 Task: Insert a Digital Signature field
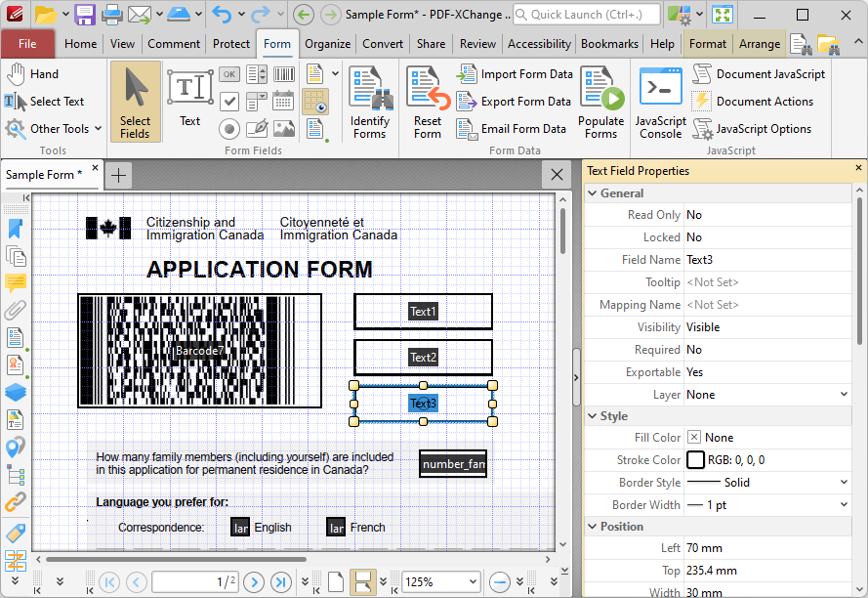256,127
